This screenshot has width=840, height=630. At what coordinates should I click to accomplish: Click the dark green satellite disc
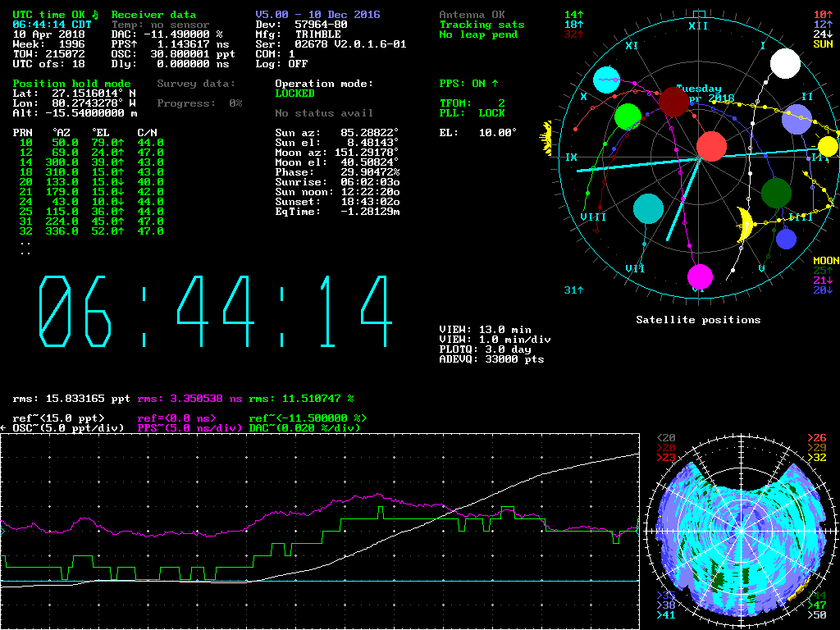click(775, 193)
